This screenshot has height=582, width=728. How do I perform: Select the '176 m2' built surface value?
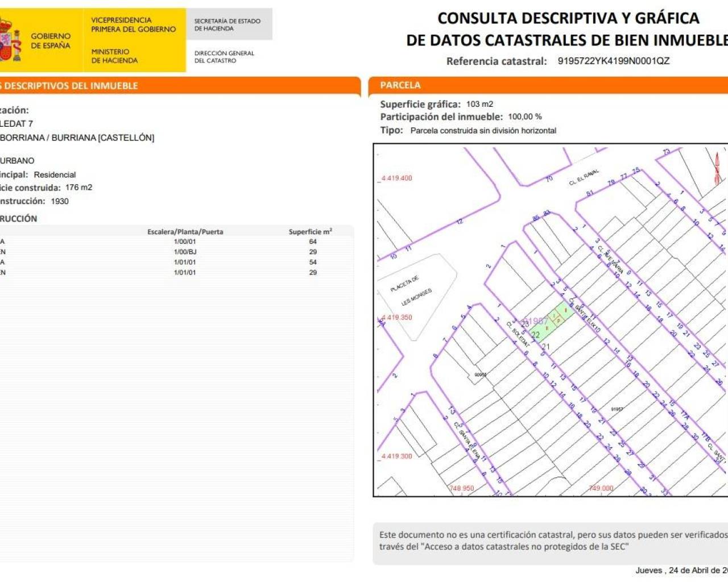tap(78, 188)
